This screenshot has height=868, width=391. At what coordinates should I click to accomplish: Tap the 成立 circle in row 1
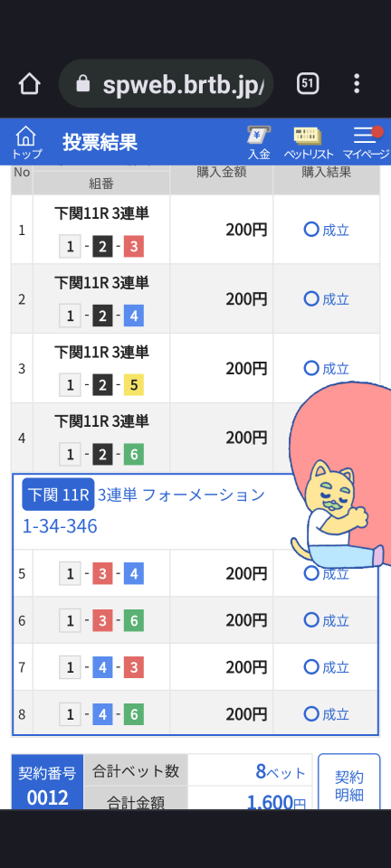311,229
